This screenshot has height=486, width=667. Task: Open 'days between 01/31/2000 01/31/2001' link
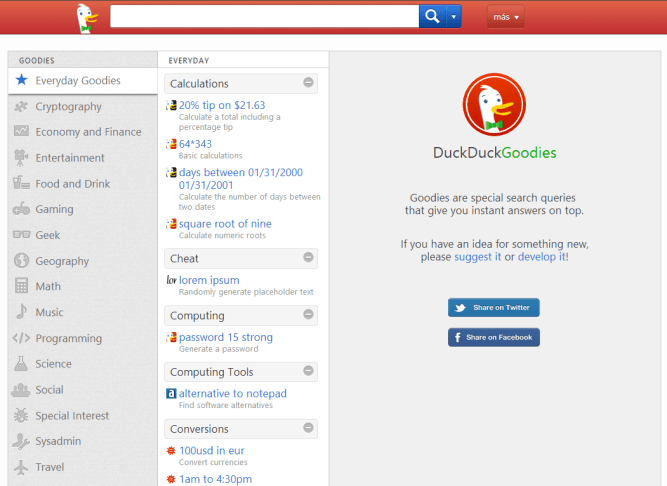pyautogui.click(x=241, y=179)
